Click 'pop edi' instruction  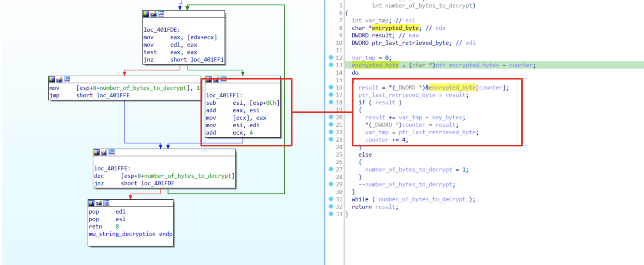(107, 212)
